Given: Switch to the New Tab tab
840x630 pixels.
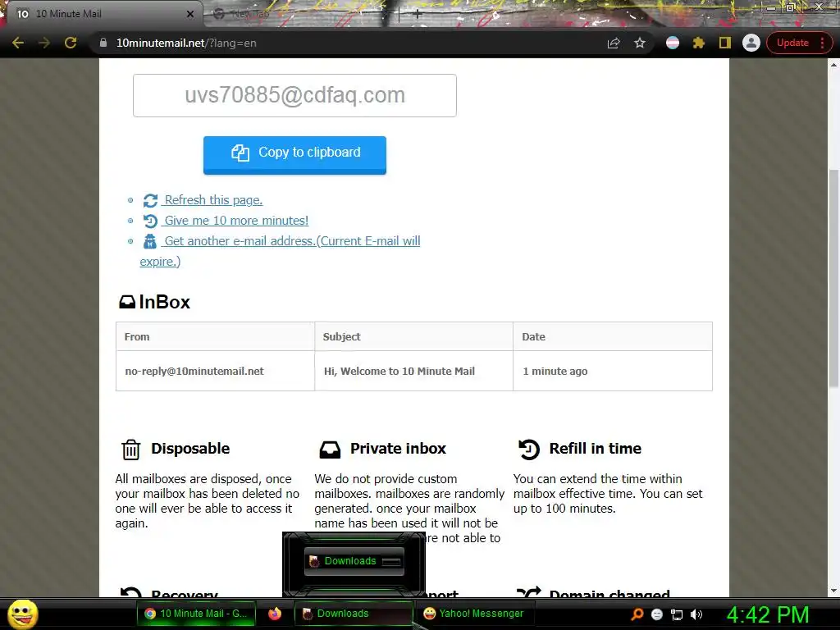Looking at the screenshot, I should coord(300,14).
